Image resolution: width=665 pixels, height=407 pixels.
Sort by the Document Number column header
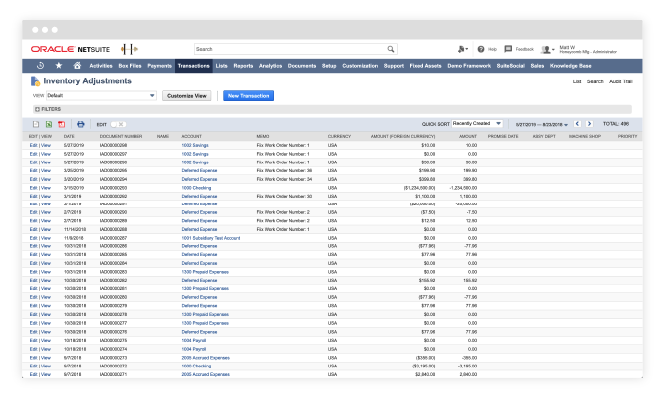click(x=121, y=137)
